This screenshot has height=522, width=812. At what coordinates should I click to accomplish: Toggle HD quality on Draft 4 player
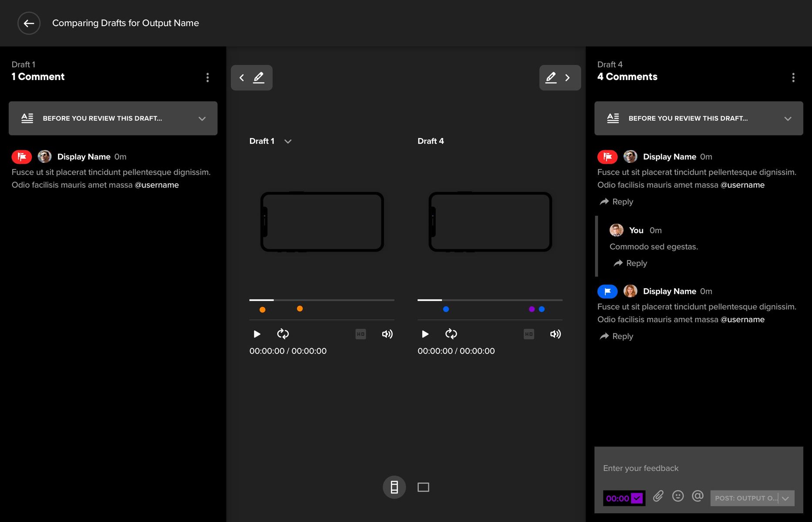[529, 334]
